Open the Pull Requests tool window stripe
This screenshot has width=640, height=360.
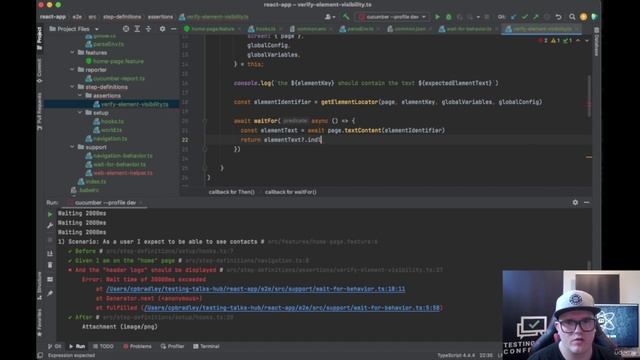[40, 111]
